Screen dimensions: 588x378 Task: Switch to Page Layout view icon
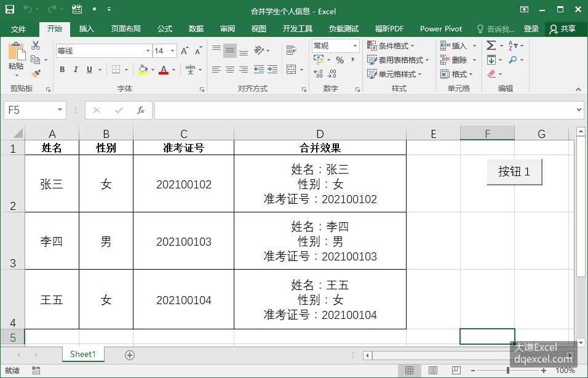click(433, 371)
